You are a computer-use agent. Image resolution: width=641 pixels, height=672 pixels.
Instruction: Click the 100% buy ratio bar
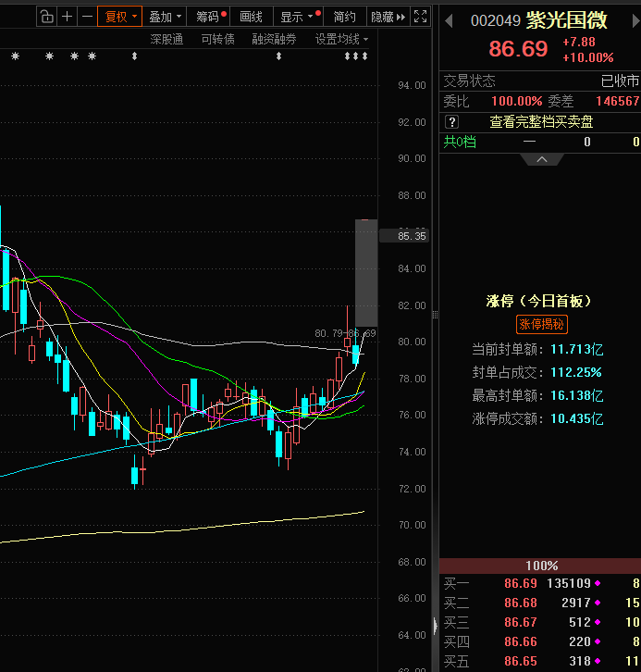point(540,566)
